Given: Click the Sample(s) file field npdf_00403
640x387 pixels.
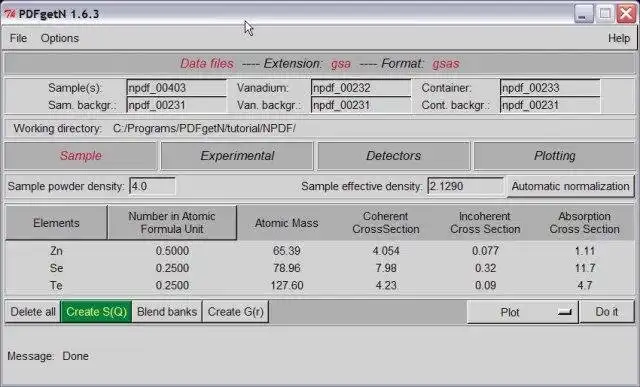Looking at the screenshot, I should coord(176,88).
